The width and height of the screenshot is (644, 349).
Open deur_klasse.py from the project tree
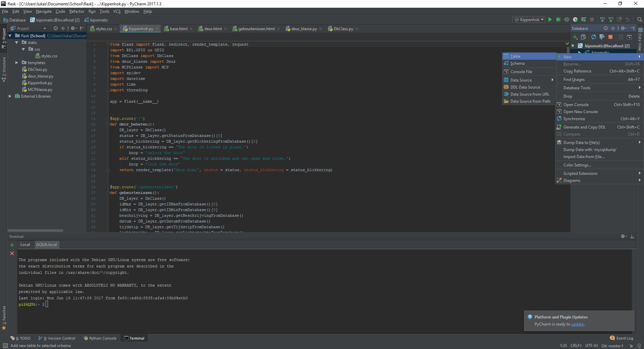pos(40,76)
